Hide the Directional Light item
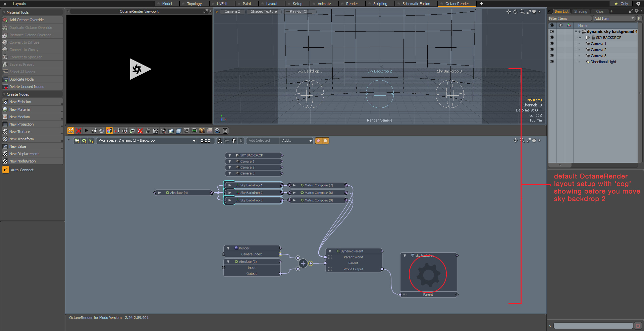The width and height of the screenshot is (644, 331). (x=552, y=62)
